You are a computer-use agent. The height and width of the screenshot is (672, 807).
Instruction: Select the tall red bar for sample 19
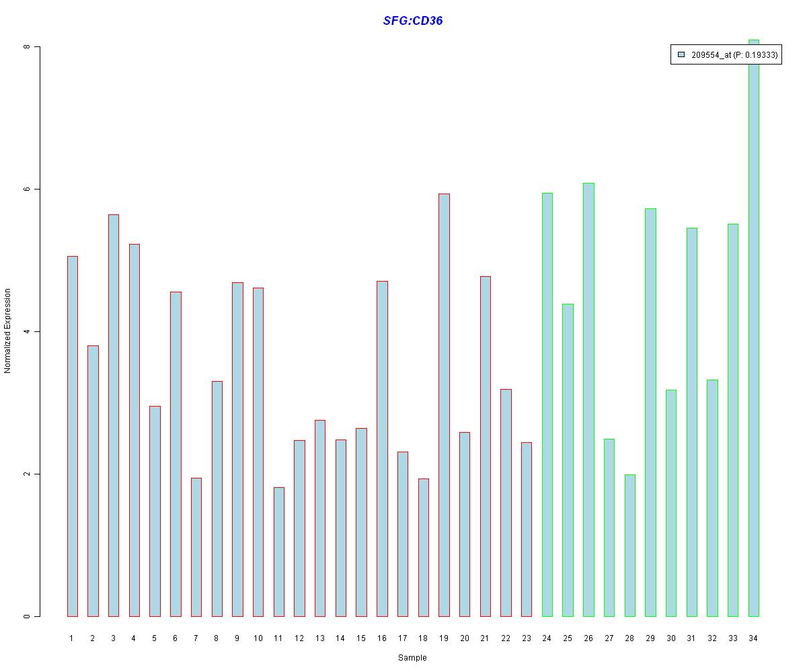coord(444,405)
